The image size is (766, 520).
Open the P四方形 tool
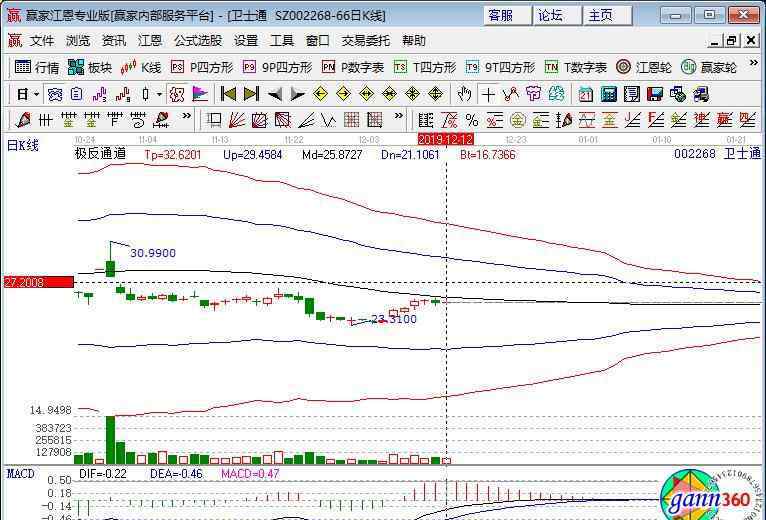click(x=202, y=67)
